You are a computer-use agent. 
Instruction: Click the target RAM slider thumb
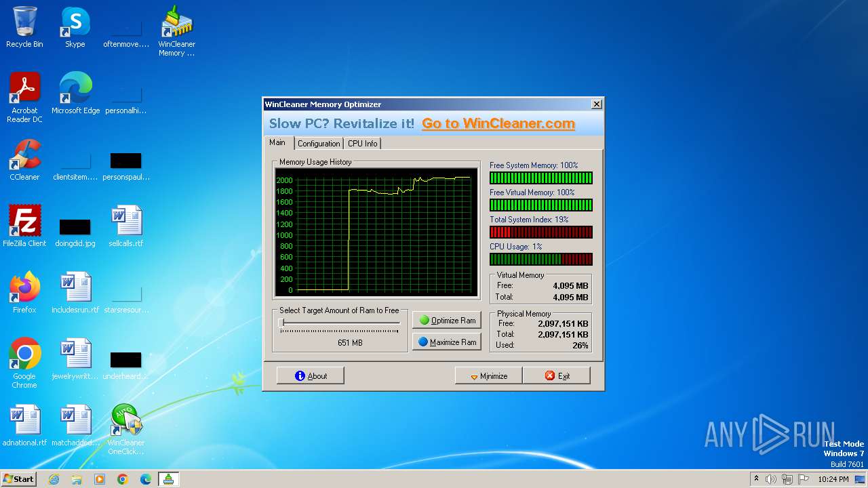click(x=281, y=323)
